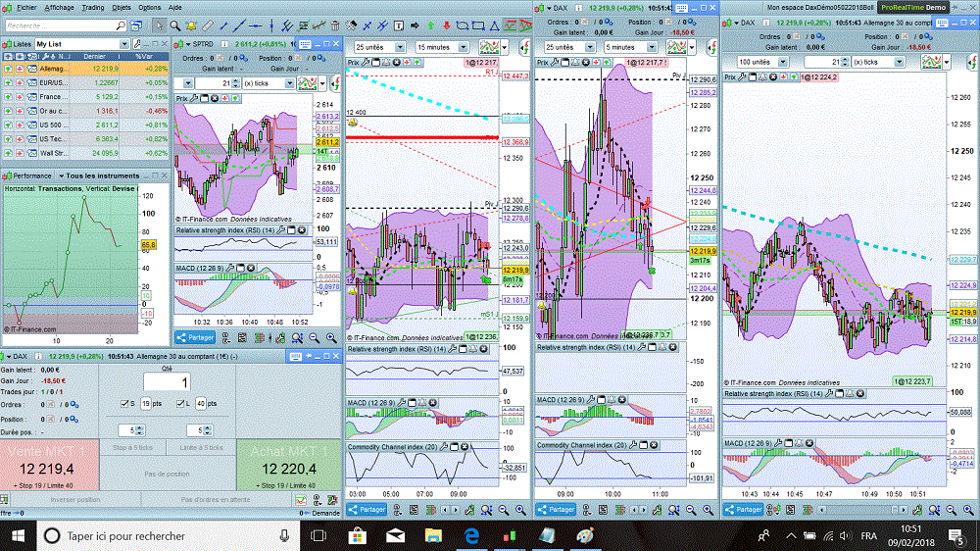Select the ruler measure tool

(208, 25)
